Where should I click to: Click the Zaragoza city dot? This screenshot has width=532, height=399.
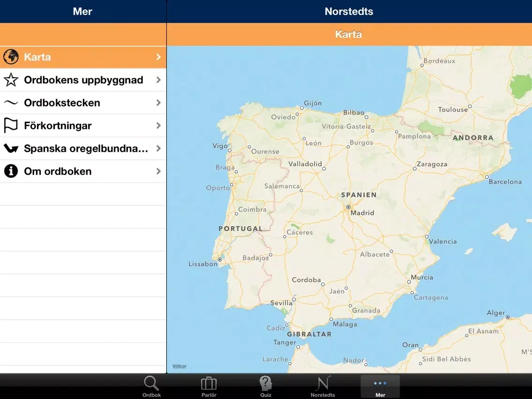click(x=414, y=169)
